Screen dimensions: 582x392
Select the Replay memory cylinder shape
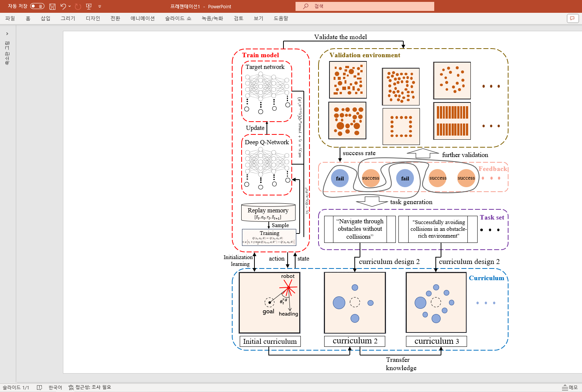(268, 212)
